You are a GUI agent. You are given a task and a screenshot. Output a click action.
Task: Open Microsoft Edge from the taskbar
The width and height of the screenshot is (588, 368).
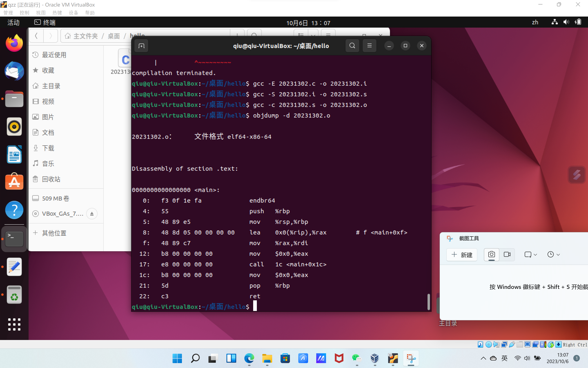click(x=249, y=358)
